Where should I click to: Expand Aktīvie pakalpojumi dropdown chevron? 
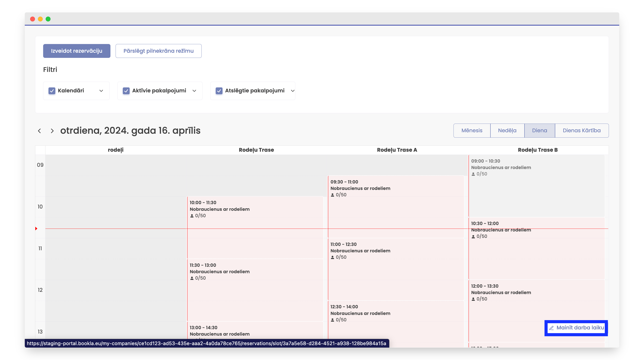pos(194,91)
